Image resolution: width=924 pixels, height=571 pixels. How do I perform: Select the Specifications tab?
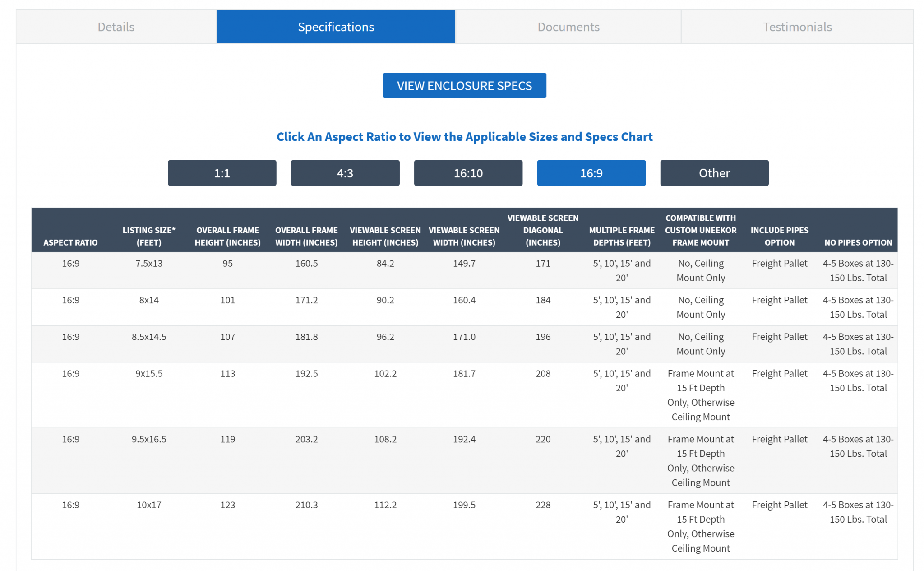(336, 27)
